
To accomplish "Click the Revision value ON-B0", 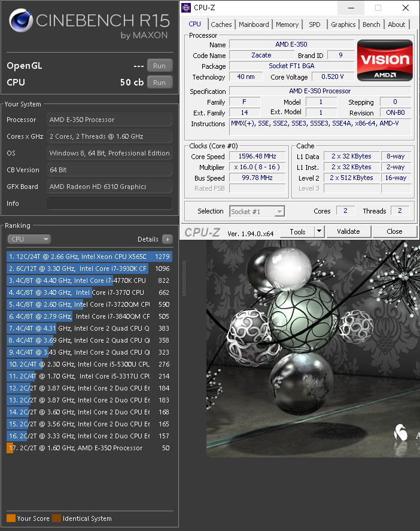I will [x=395, y=113].
